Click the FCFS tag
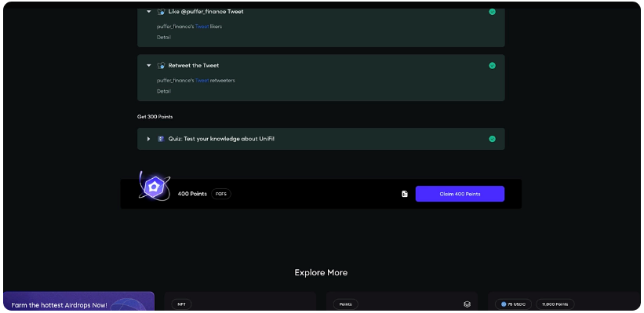Screen dimensions: 644x313 [x=221, y=194]
